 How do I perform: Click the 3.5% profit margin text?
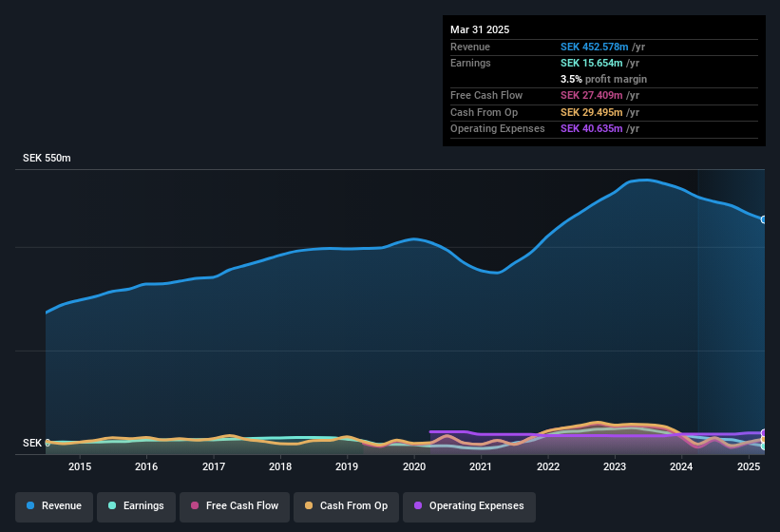[x=603, y=79]
